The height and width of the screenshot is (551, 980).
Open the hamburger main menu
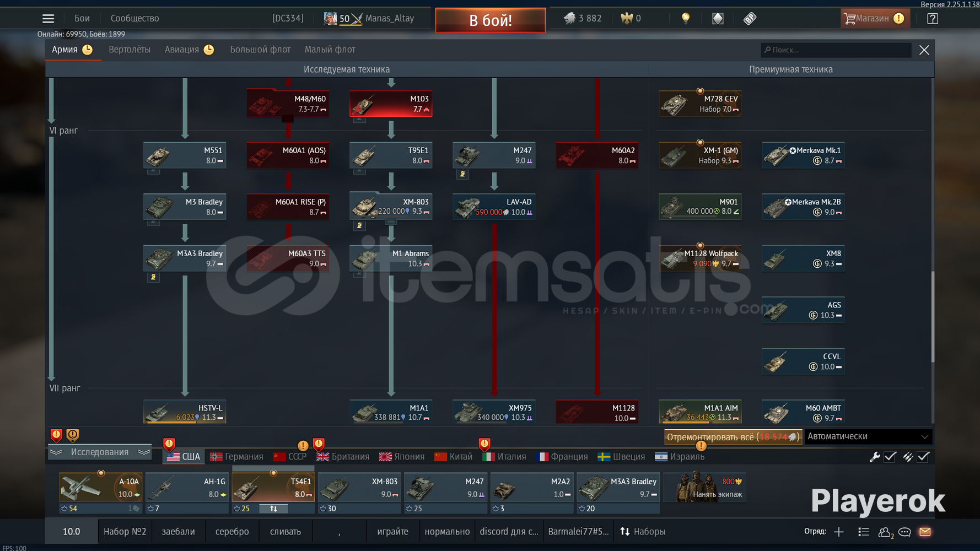tap(49, 18)
